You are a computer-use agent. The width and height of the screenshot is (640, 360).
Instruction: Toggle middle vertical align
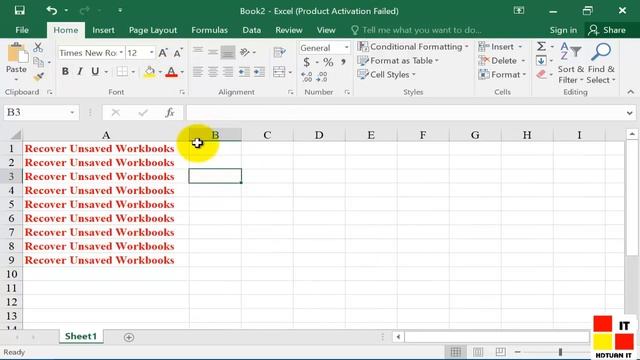(x=213, y=52)
